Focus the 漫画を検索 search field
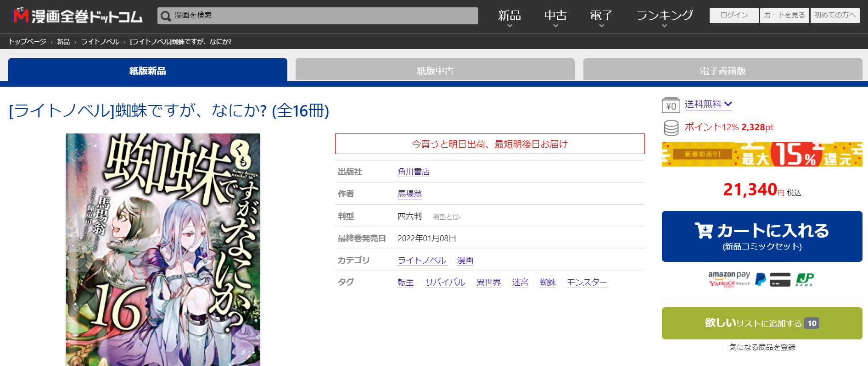Screen dimensions: 868x366 318,16
